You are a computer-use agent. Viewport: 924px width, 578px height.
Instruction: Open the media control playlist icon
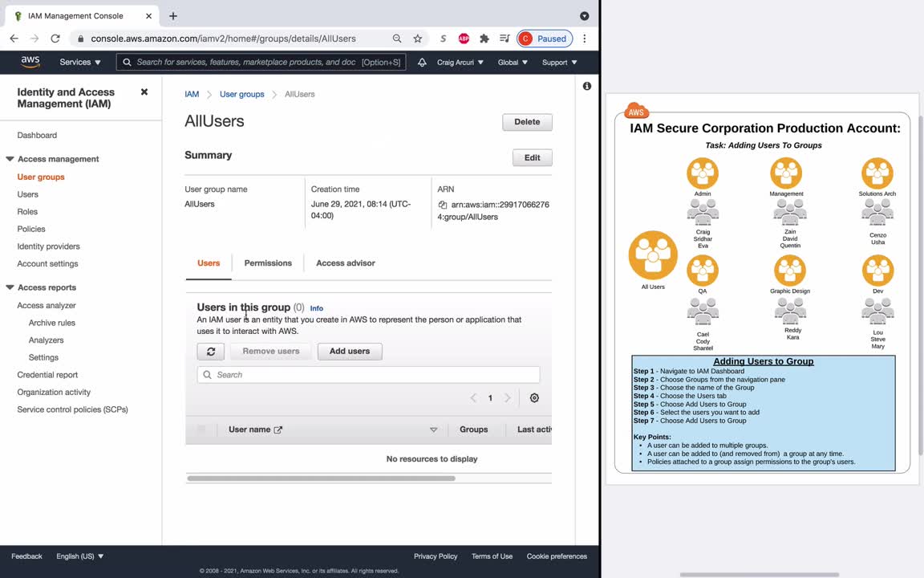pos(505,39)
